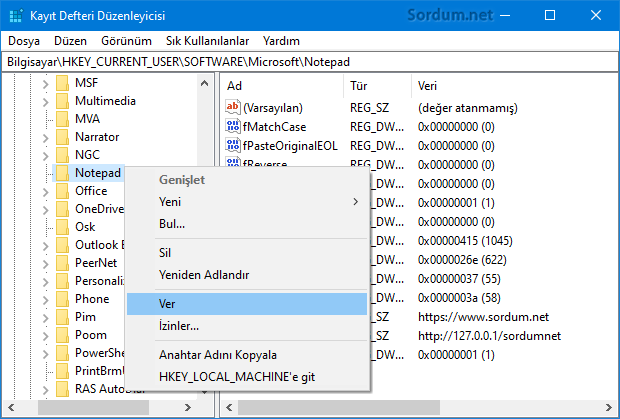Click the Multimedia folder icon

pos(62,100)
